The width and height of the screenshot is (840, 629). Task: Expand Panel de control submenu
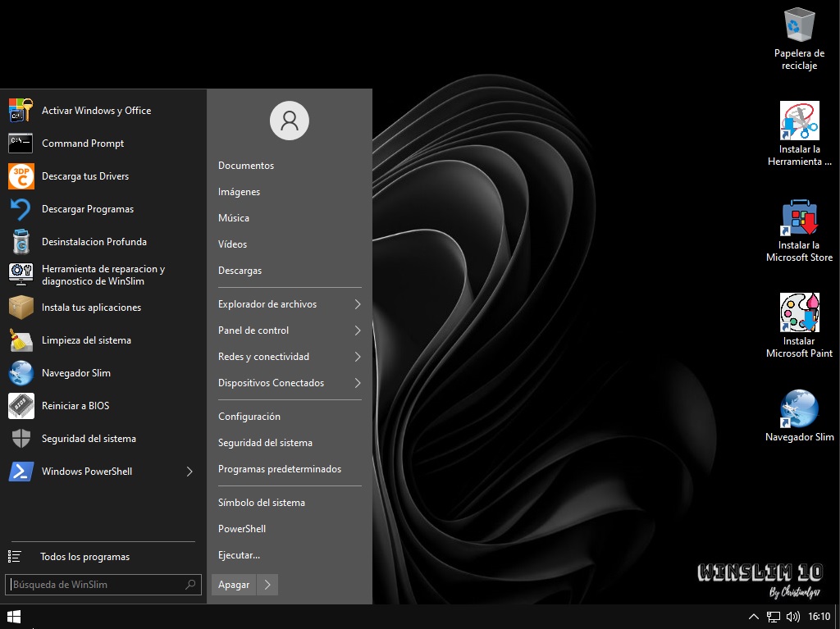click(358, 330)
